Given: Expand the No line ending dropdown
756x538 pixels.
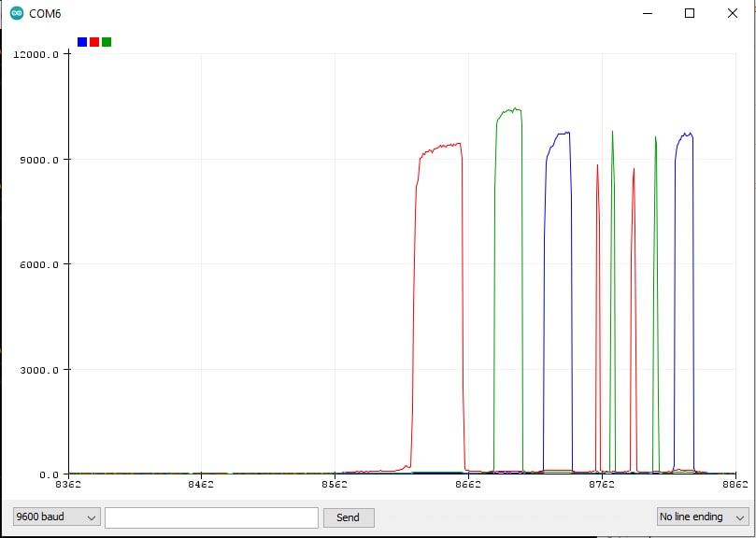Looking at the screenshot, I should [x=703, y=517].
